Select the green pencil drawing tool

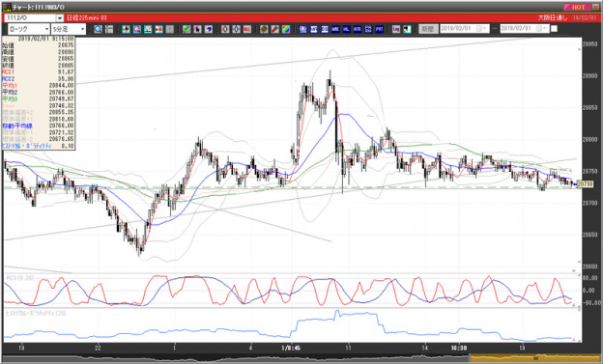(x=187, y=29)
